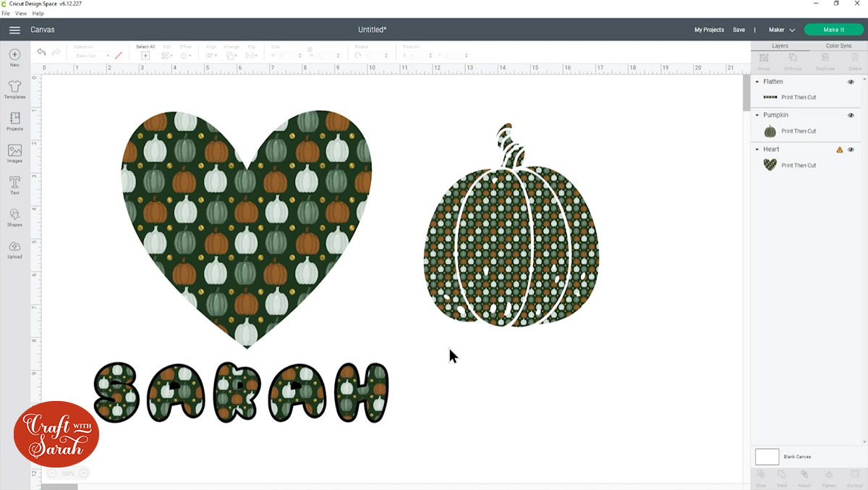Switch to the Color Sync tab
The image size is (868, 490).
(x=838, y=46)
